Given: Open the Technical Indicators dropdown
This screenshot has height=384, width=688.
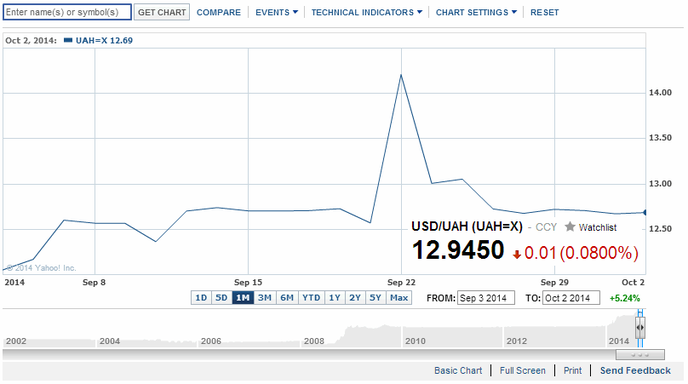Looking at the screenshot, I should (366, 12).
